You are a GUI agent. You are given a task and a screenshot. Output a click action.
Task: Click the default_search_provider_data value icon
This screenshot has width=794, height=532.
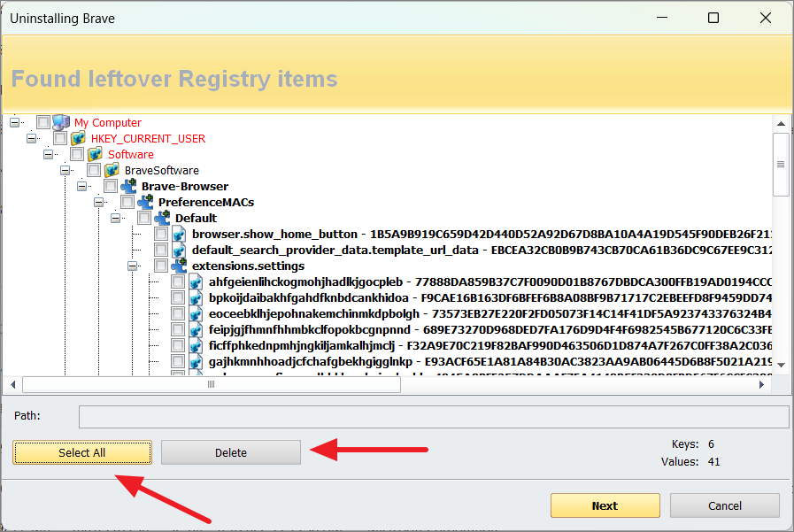pyautogui.click(x=179, y=250)
